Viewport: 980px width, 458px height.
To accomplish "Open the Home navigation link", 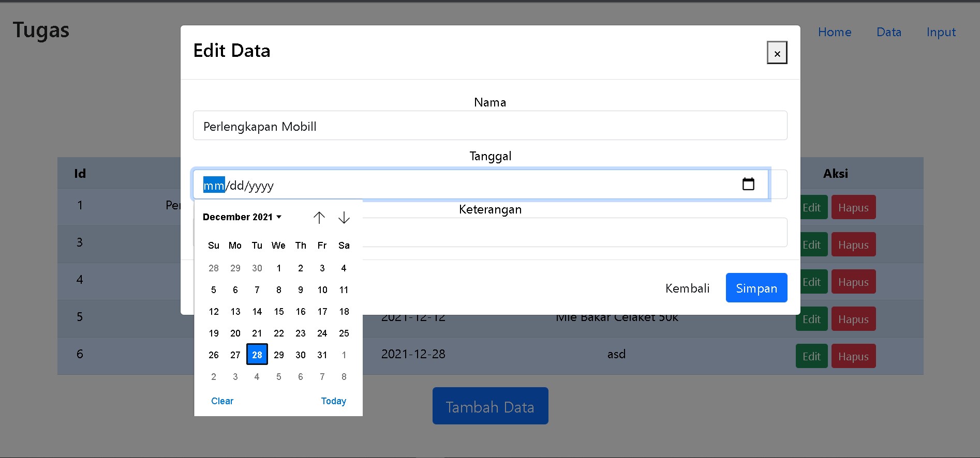I will click(x=835, y=32).
